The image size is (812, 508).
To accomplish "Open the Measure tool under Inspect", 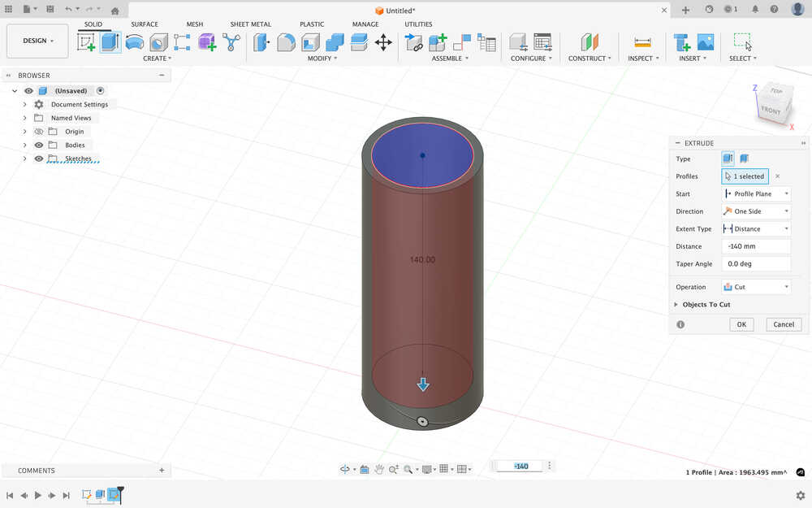I will click(x=642, y=42).
